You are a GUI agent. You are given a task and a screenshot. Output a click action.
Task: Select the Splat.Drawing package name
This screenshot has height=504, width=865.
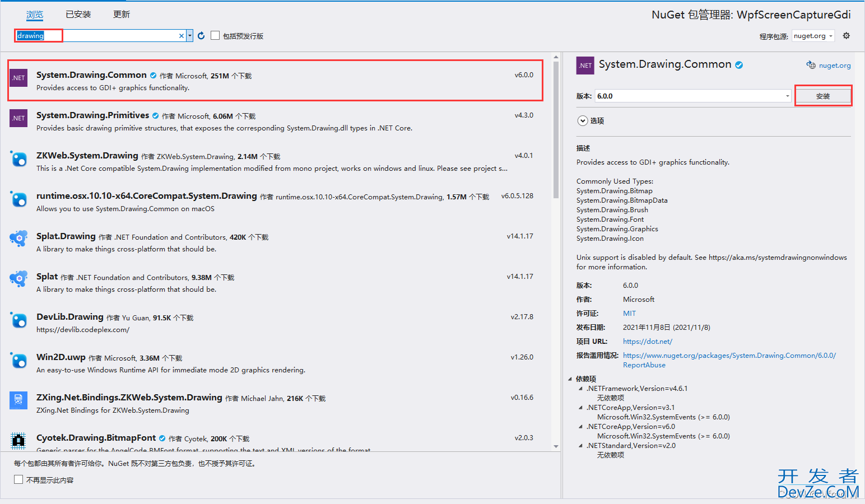tap(66, 236)
